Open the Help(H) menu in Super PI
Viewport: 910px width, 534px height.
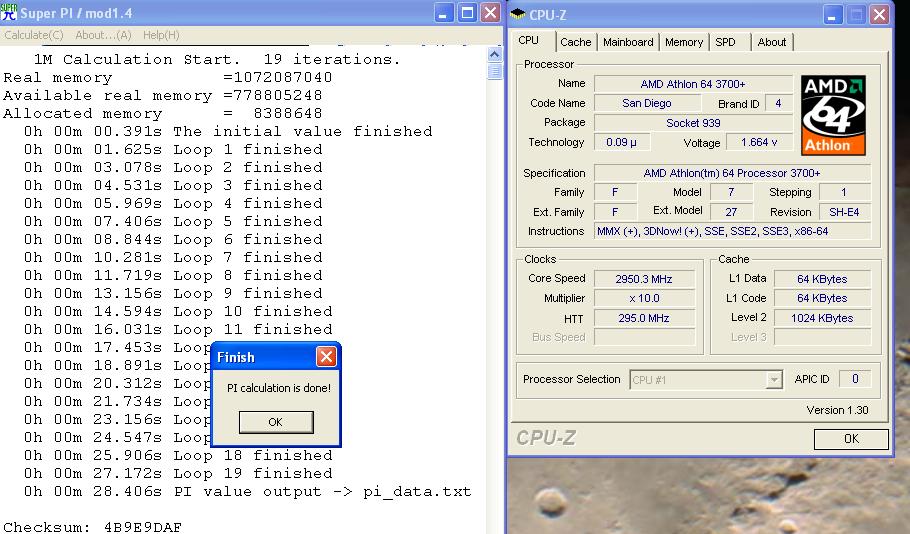click(x=161, y=35)
